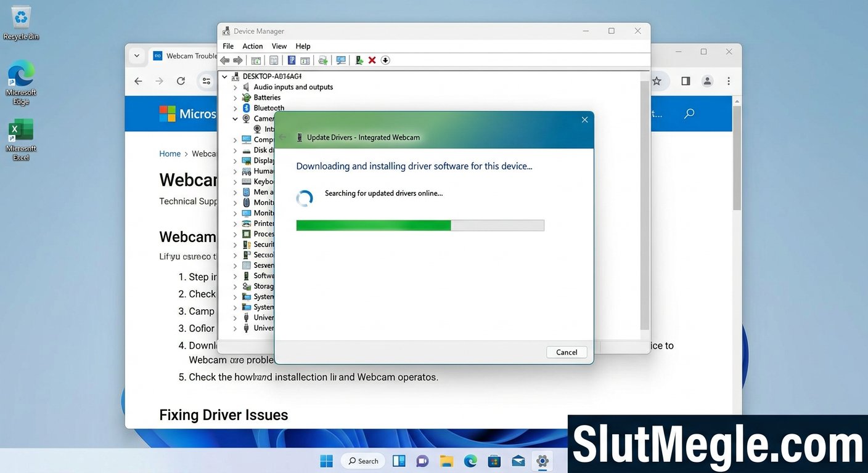The height and width of the screenshot is (473, 868).
Task: Click the bookmark star in browser address bar
Action: pos(657,81)
